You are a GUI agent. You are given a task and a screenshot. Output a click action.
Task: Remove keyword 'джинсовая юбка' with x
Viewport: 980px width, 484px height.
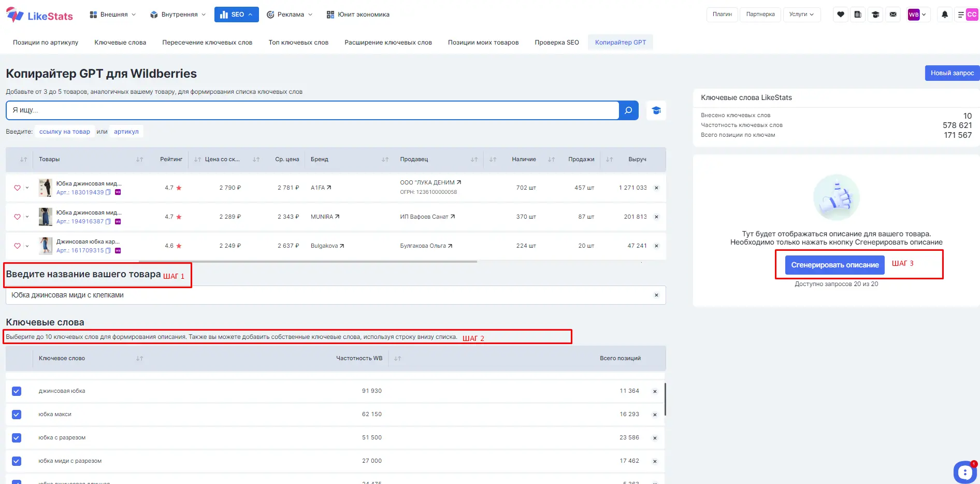(655, 391)
